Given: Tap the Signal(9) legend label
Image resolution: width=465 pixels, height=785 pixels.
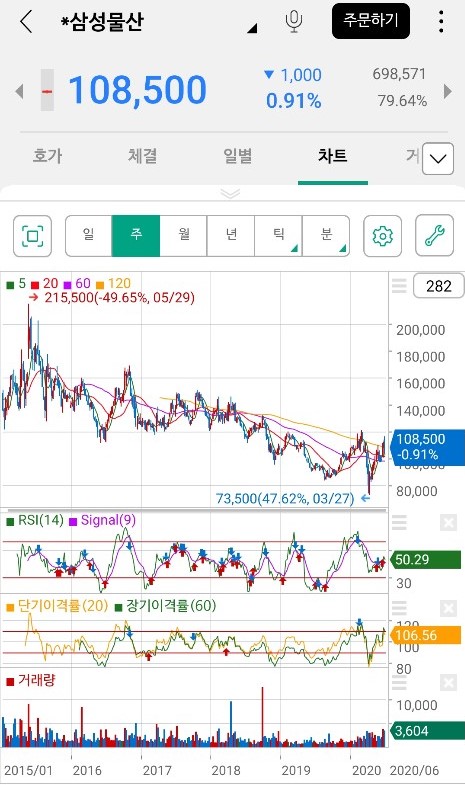Looking at the screenshot, I should tap(102, 521).
